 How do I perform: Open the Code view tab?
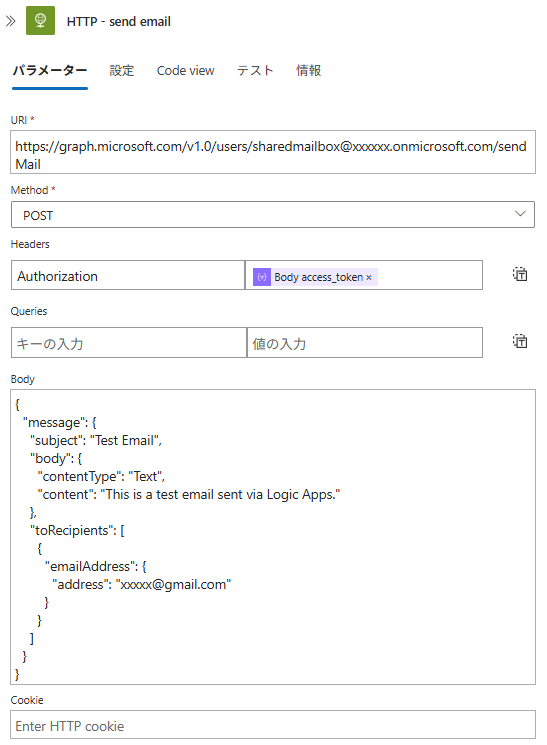click(185, 70)
